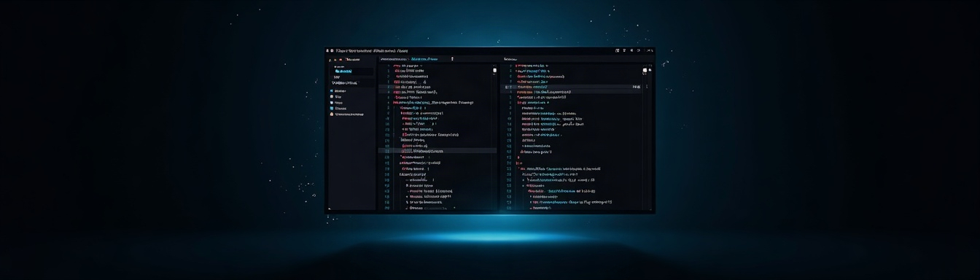Open the vertical ellipsis menu in right editor
This screenshot has width=980, height=280.
(x=647, y=87)
